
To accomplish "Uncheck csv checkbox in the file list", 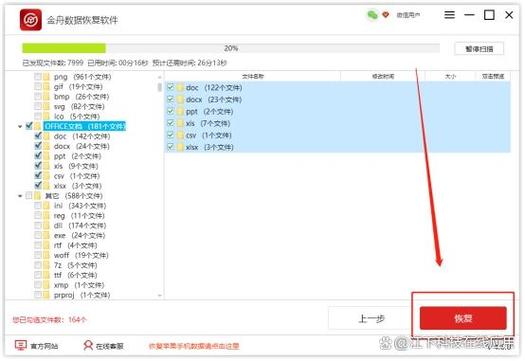I will 171,135.
